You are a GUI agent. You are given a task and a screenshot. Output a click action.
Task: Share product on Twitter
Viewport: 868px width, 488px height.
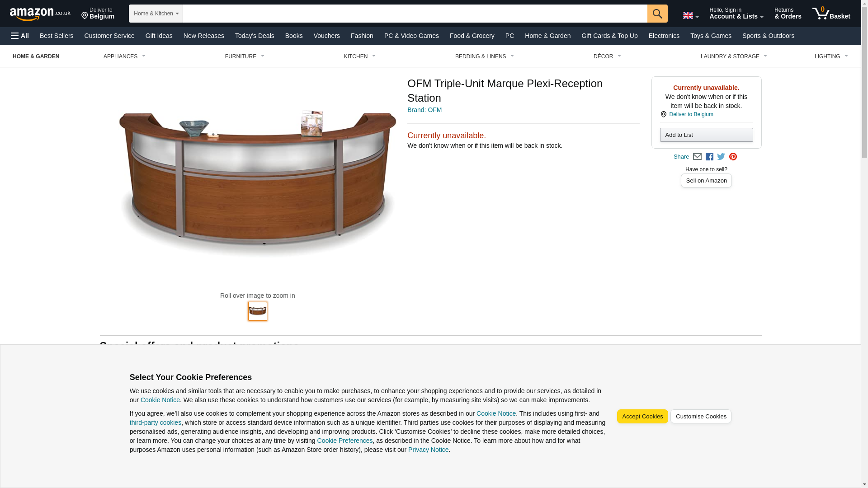(x=721, y=157)
